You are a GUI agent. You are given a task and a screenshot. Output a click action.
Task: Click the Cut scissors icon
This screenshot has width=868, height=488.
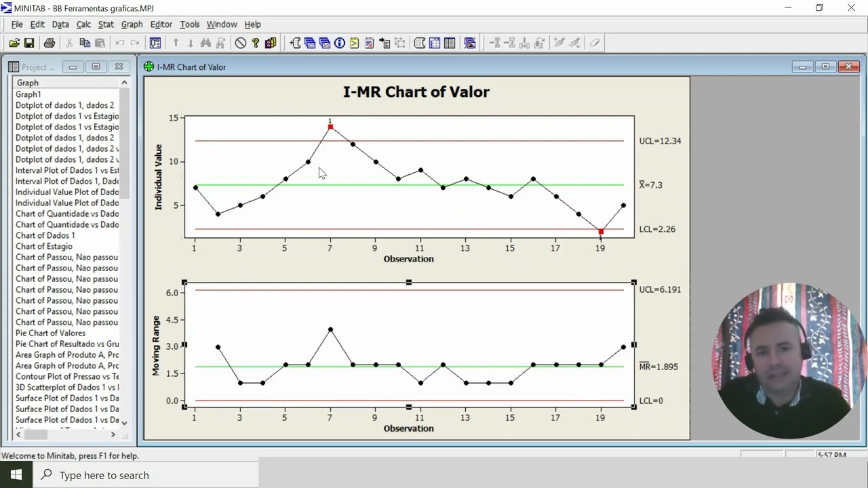tap(69, 43)
